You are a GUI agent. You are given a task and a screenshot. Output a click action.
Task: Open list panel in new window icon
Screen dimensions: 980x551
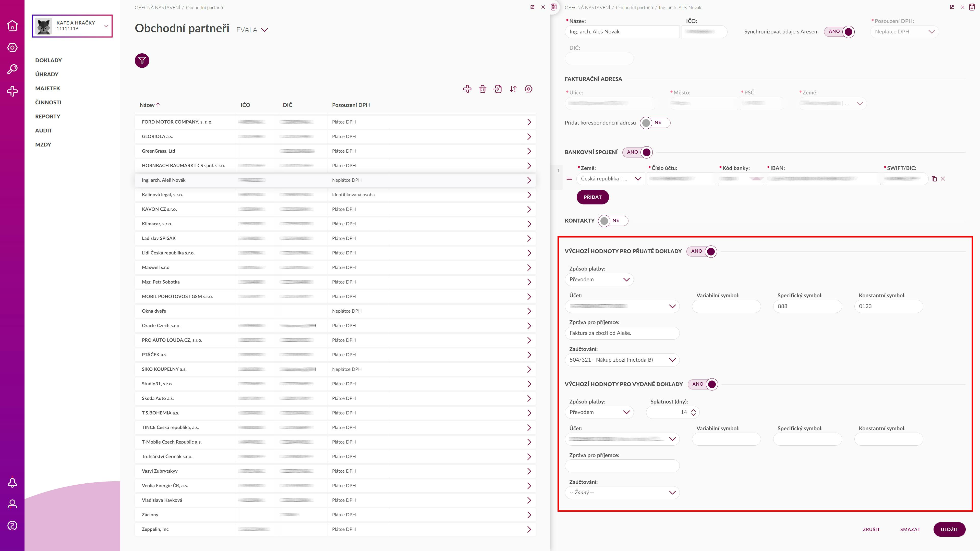pyautogui.click(x=532, y=7)
